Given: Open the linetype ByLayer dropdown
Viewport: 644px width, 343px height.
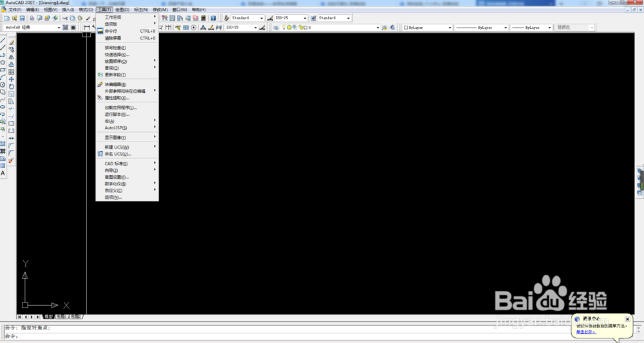Looking at the screenshot, I should pos(506,28).
